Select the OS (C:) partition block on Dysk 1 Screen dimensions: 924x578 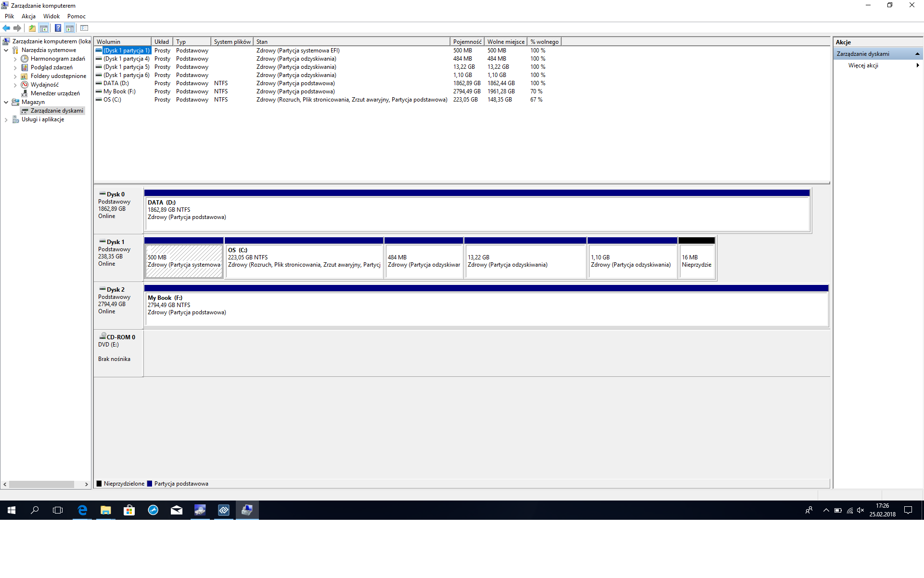pos(304,258)
